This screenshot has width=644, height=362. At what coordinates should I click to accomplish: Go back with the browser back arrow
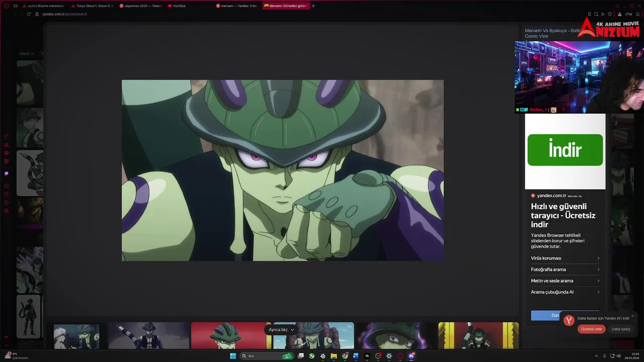point(15,14)
